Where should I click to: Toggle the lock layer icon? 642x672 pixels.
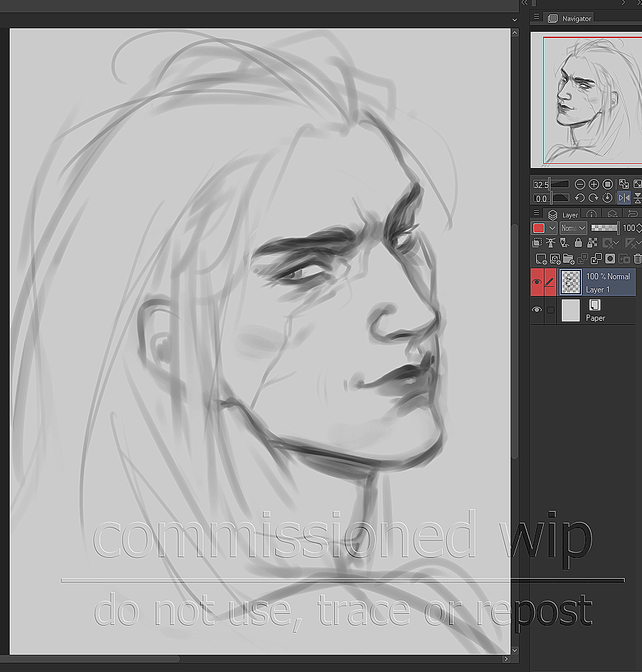click(x=578, y=243)
